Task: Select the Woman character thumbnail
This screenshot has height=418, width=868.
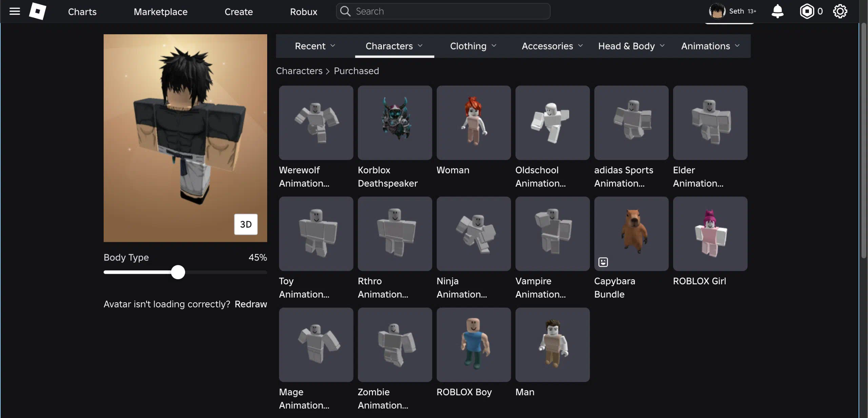Action: (x=474, y=122)
